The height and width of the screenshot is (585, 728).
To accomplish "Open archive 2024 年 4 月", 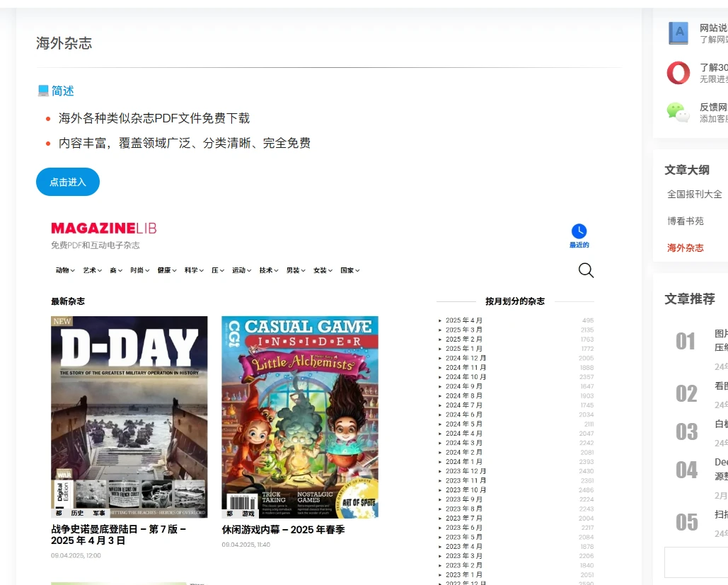I will point(464,433).
